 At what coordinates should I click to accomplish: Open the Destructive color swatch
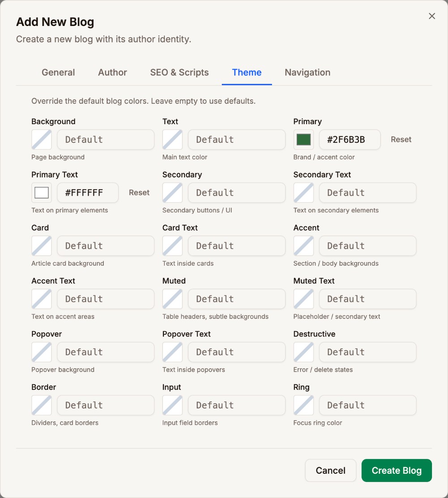click(304, 352)
